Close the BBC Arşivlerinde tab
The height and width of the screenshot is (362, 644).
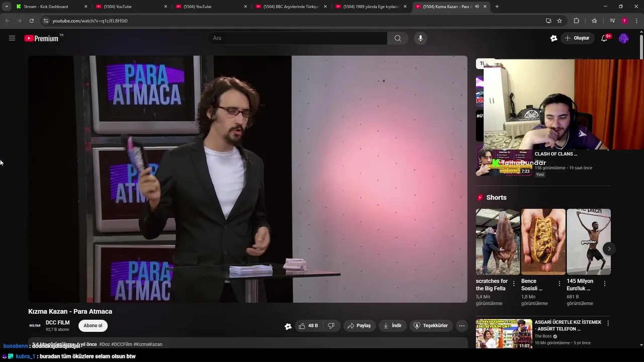pyautogui.click(x=325, y=7)
